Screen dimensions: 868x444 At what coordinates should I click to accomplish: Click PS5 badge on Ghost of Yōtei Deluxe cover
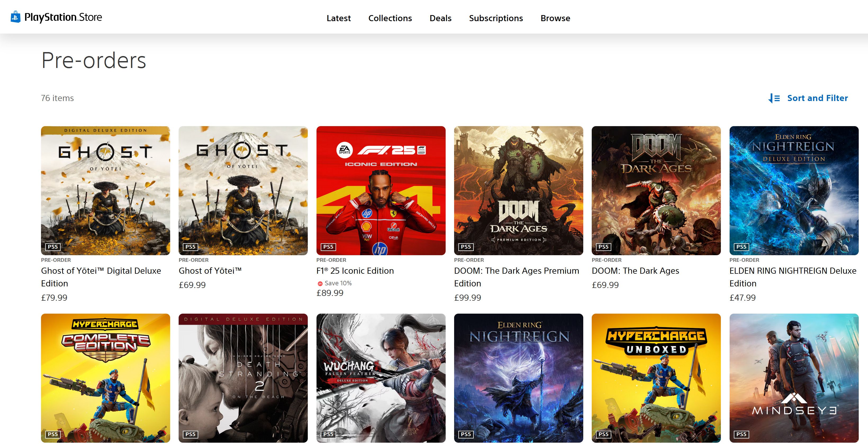pos(53,247)
